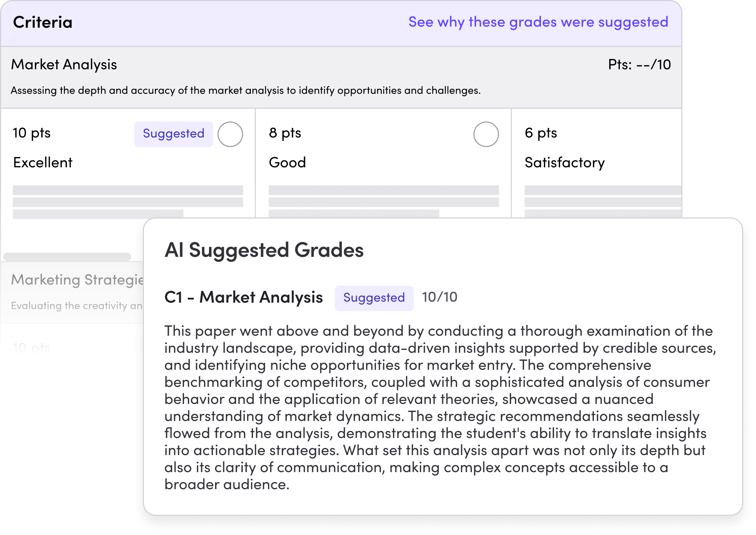Click the faded 10 pts under Marketing Strategies

pyautogui.click(x=32, y=347)
